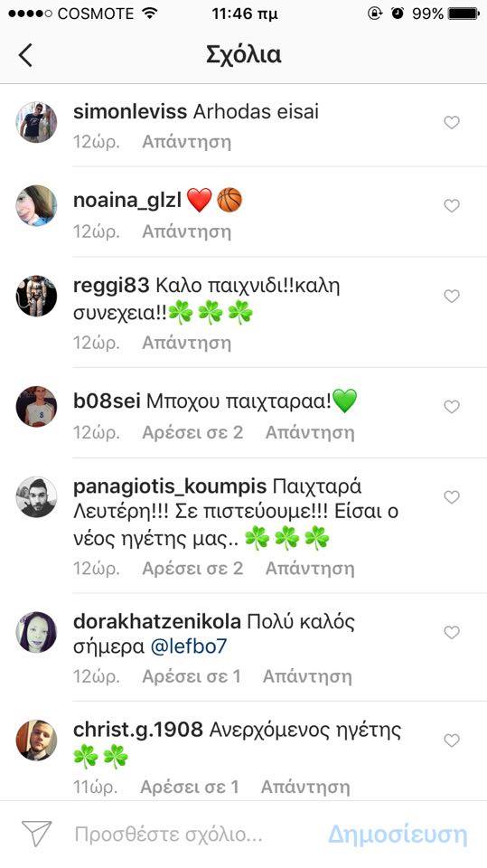Reply to simonleviss via Απάντηση
This screenshot has width=487, height=868.
click(x=186, y=142)
